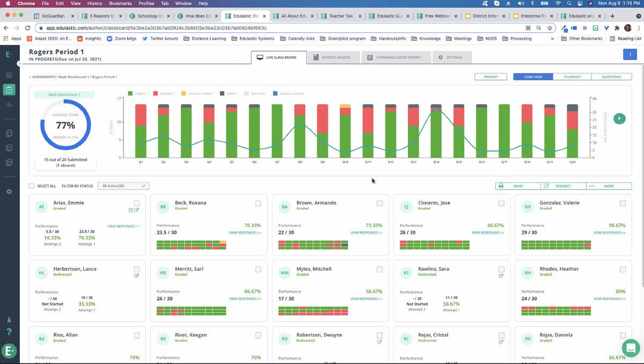The height and width of the screenshot is (364, 644).
Task: Click the Print button
Action: pyautogui.click(x=518, y=186)
